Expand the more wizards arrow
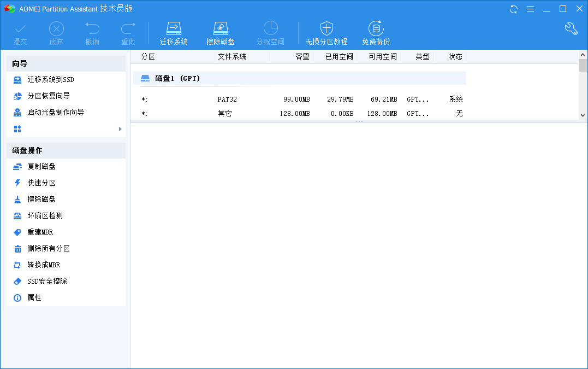This screenshot has height=369, width=588. [x=120, y=129]
